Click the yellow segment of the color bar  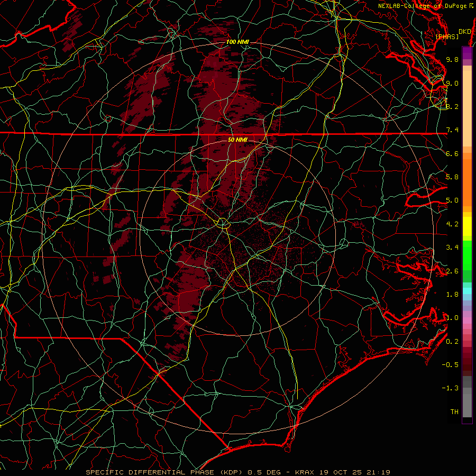pos(467,226)
